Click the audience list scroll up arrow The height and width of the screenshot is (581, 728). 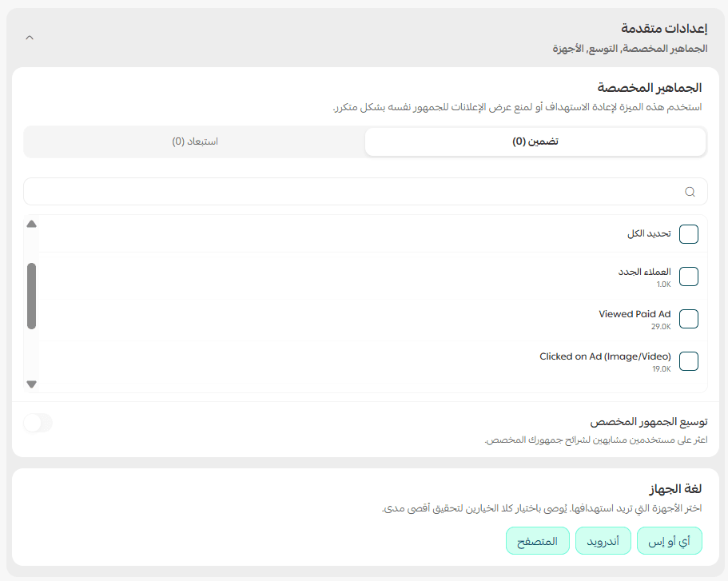[32, 224]
